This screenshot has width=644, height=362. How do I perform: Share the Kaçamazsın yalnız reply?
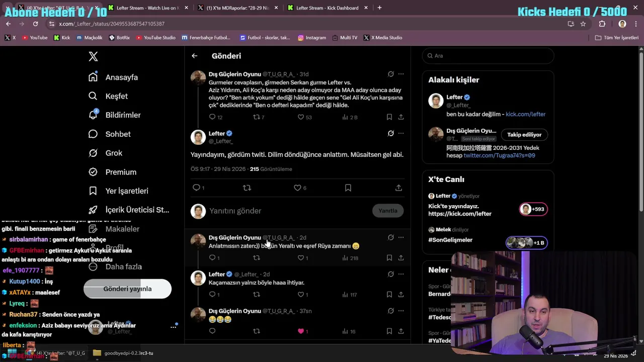click(x=401, y=295)
